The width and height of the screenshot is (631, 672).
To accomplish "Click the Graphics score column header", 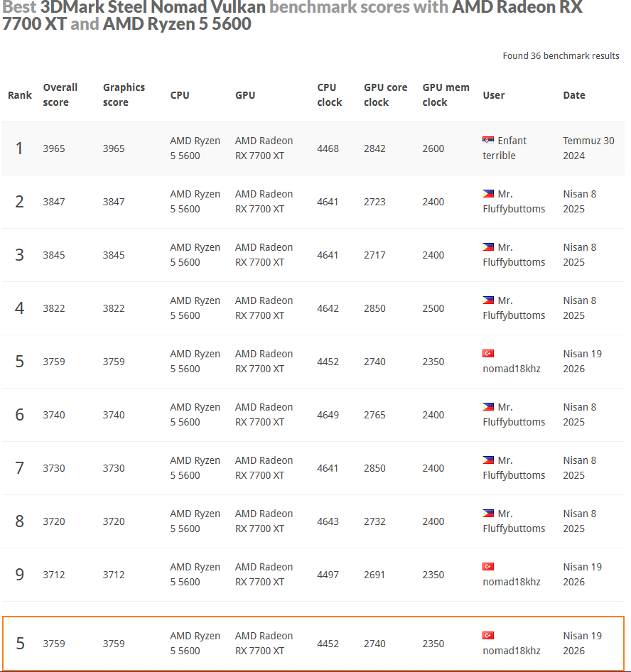I will [x=124, y=94].
